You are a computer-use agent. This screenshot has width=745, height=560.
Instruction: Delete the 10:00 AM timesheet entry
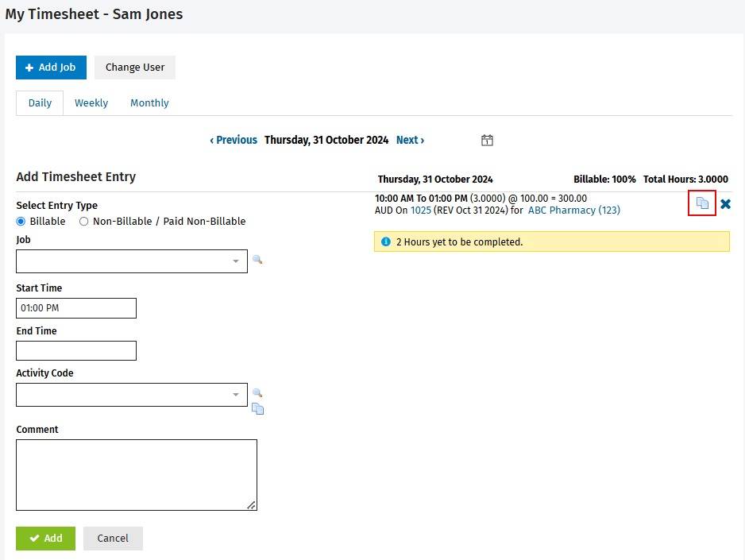tap(725, 204)
